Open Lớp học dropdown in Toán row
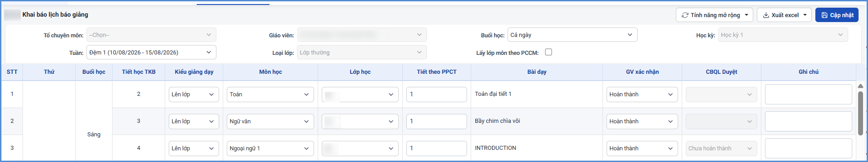 pyautogui.click(x=360, y=94)
